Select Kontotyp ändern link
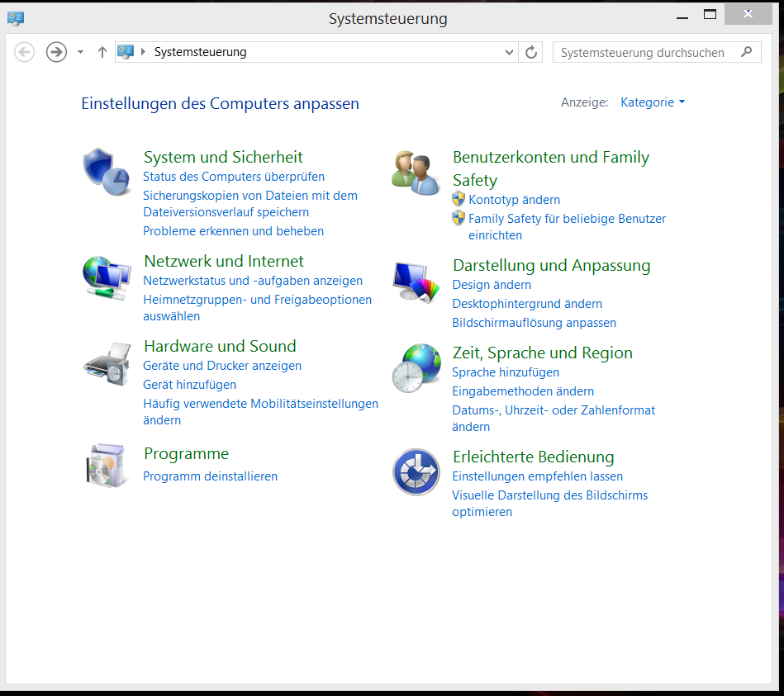 pyautogui.click(x=514, y=200)
